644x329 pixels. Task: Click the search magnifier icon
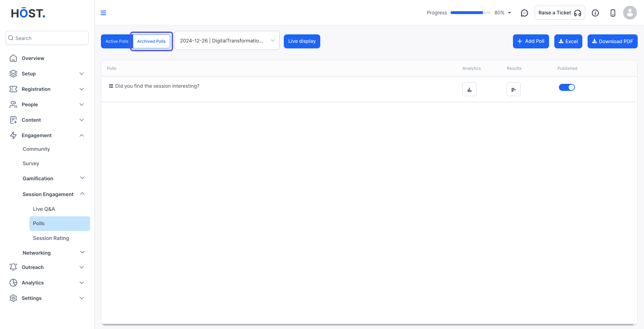11,38
